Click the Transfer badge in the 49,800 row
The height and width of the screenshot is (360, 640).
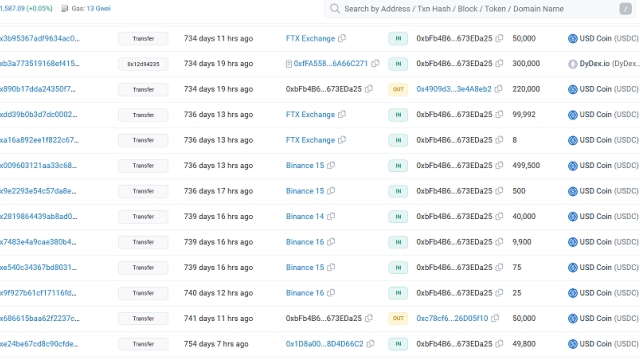click(x=143, y=344)
